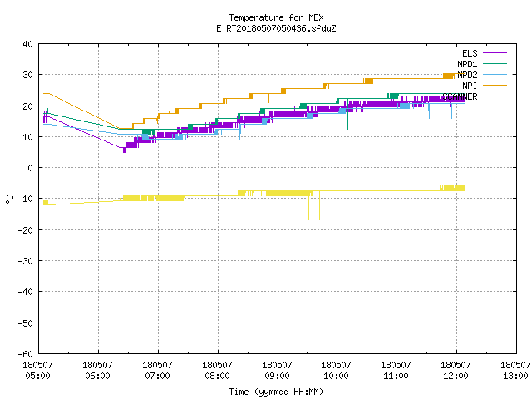Click the NPD1 legend label

(x=467, y=64)
